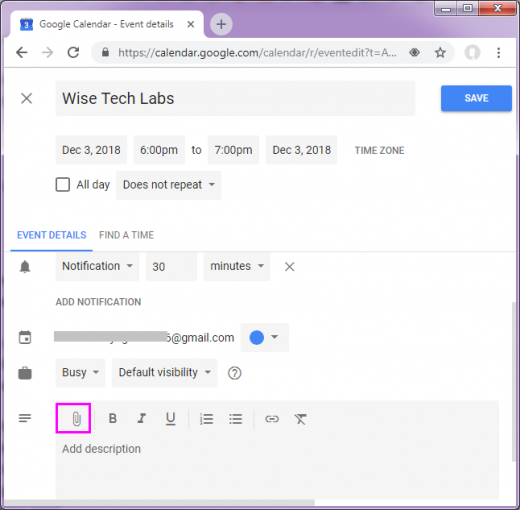520x510 pixels.
Task: Click the vertical scrollbar of event details
Action: 514,381
